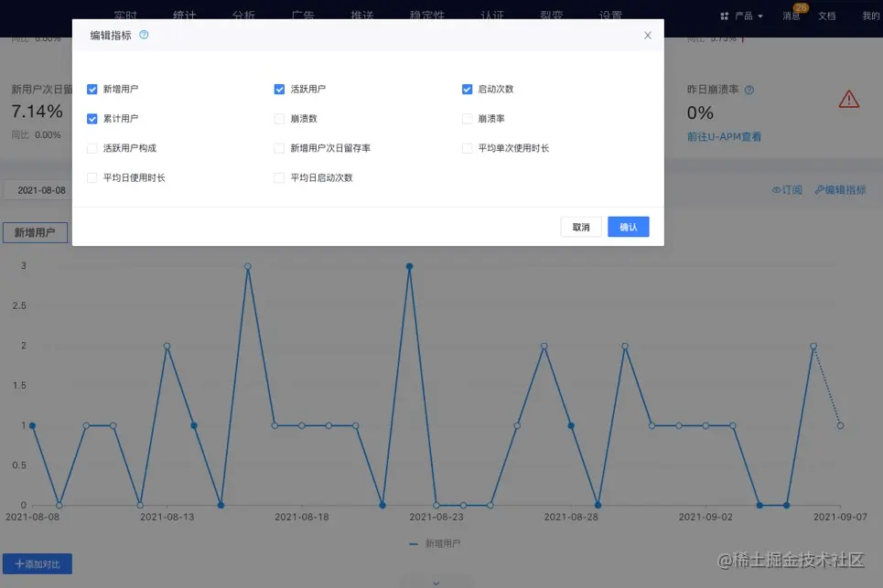Follow the 前往U-APM查看 link
Screen dimensions: 883x588
[x=724, y=137]
